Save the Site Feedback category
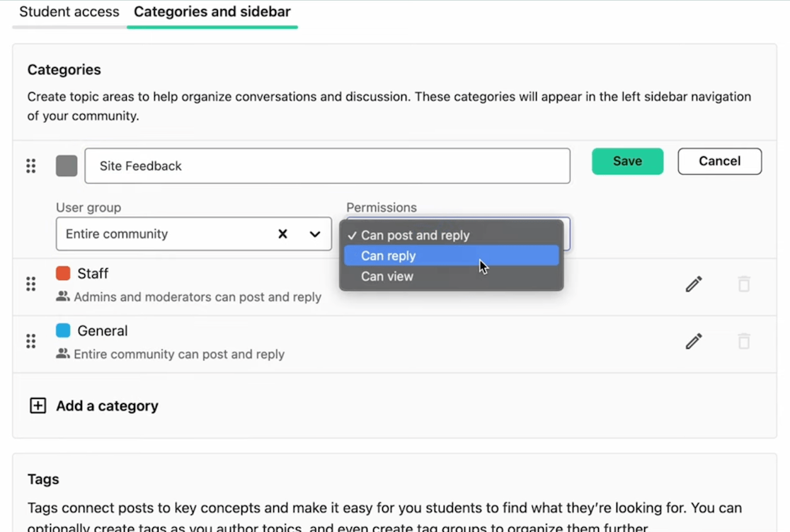The image size is (790, 532). point(627,161)
